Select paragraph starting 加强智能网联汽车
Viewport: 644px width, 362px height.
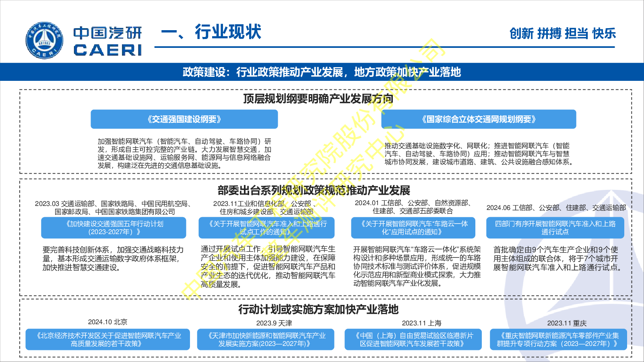pos(184,153)
